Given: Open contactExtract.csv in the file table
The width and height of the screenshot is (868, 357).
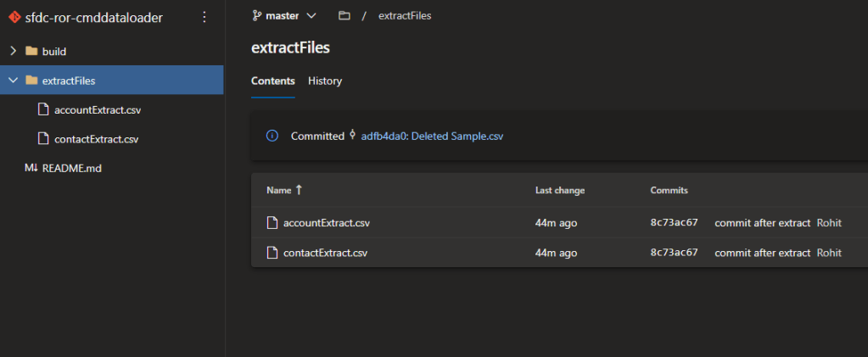Looking at the screenshot, I should point(325,253).
